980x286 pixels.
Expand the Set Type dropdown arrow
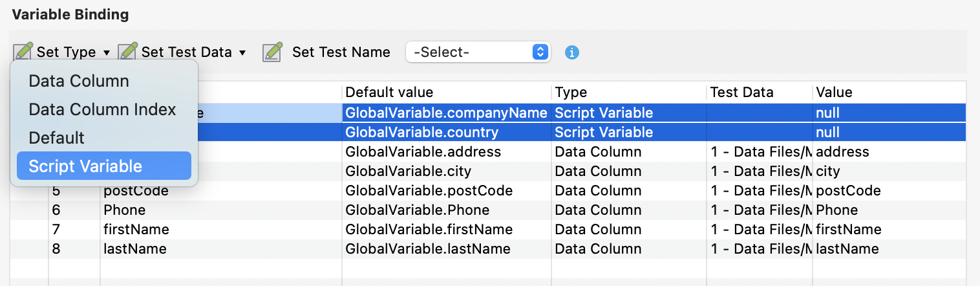pyautogui.click(x=107, y=52)
